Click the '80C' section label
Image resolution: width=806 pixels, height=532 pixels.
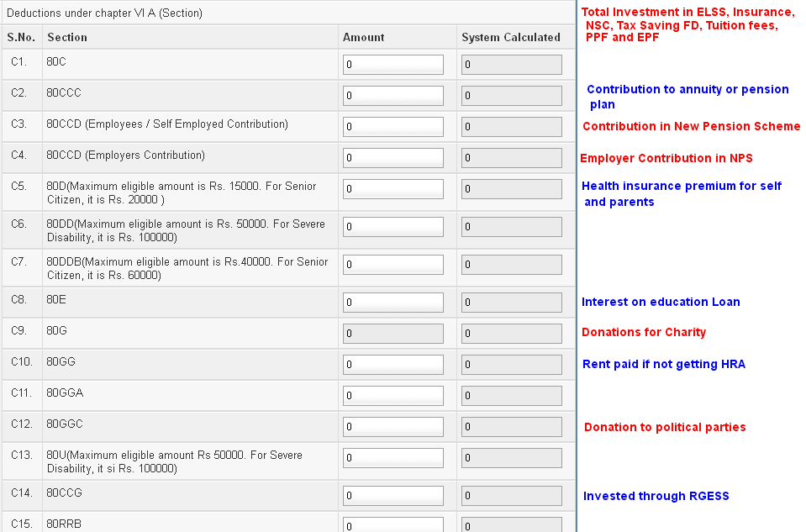click(x=56, y=61)
